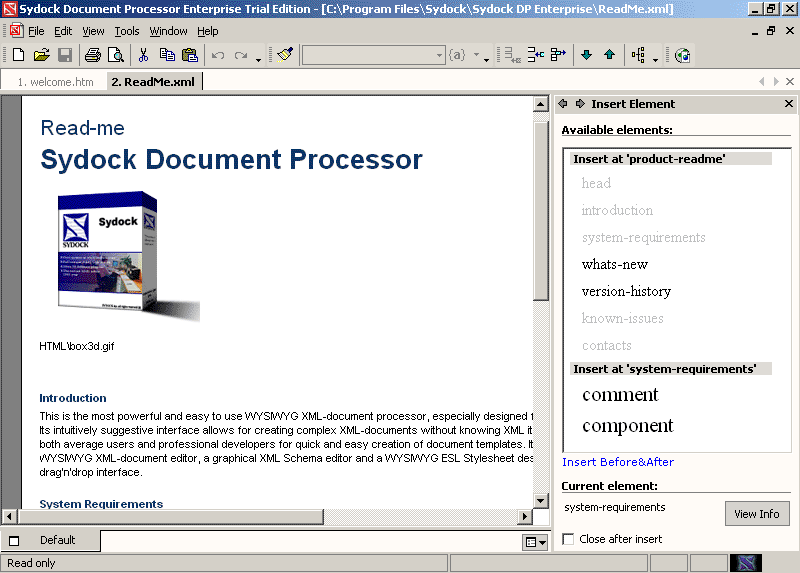Open the Help menu

pyautogui.click(x=208, y=31)
